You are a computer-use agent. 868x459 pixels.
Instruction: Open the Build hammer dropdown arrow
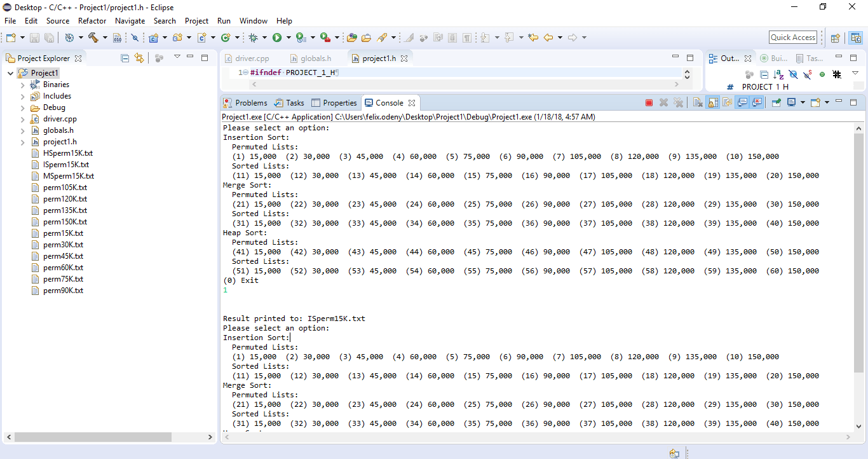pos(105,38)
